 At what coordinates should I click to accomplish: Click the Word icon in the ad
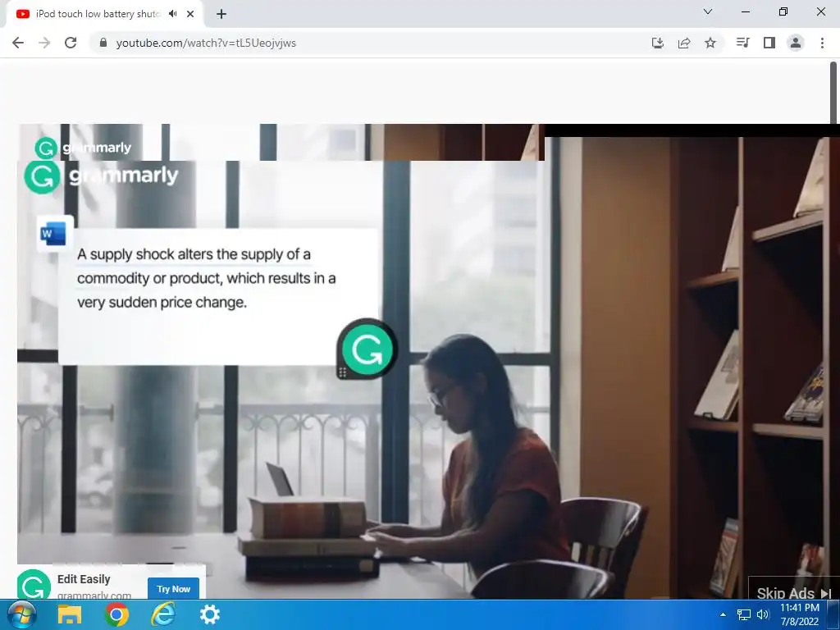point(53,234)
